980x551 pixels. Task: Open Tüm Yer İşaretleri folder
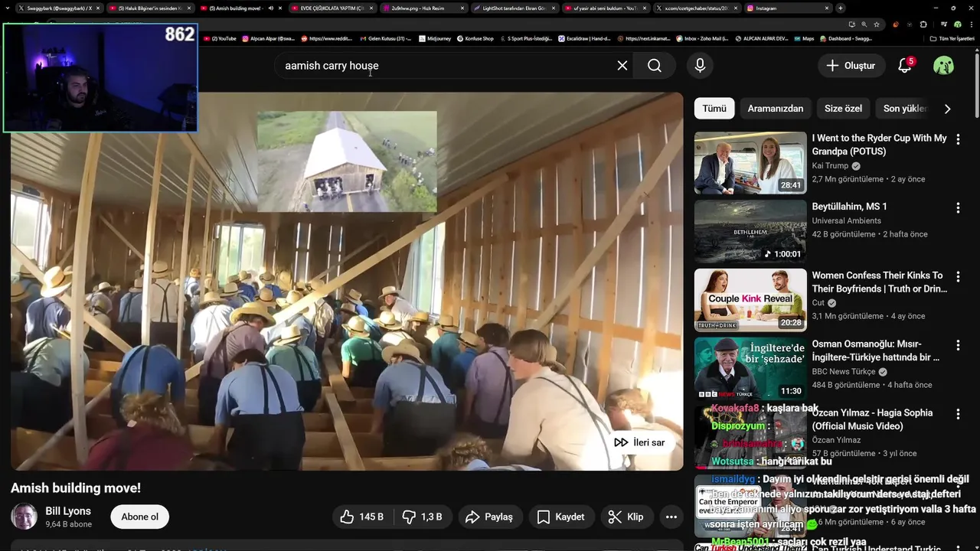pyautogui.click(x=952, y=38)
